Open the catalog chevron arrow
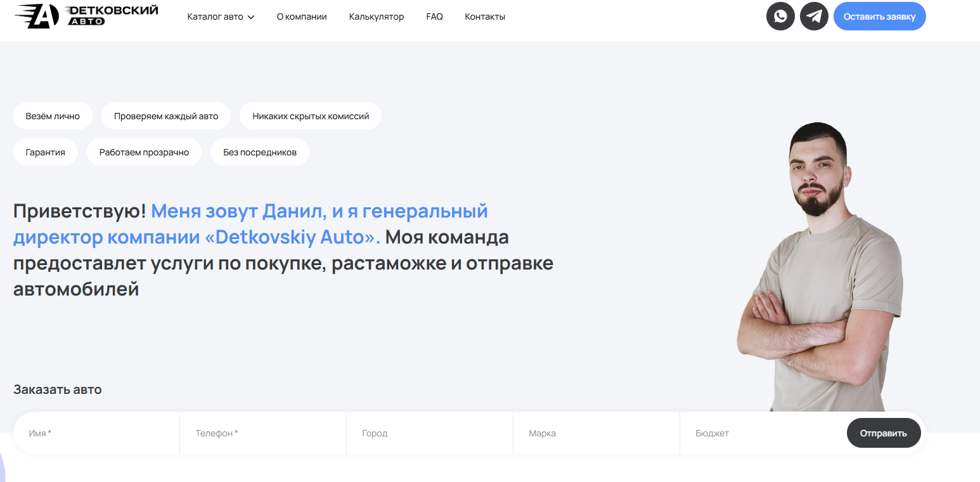This screenshot has height=482, width=980. (252, 17)
